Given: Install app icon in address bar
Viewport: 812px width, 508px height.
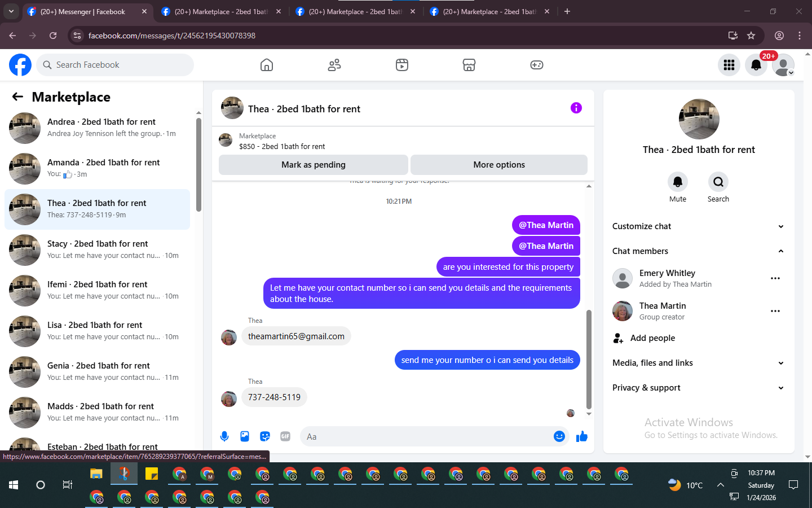Looking at the screenshot, I should click(x=733, y=36).
